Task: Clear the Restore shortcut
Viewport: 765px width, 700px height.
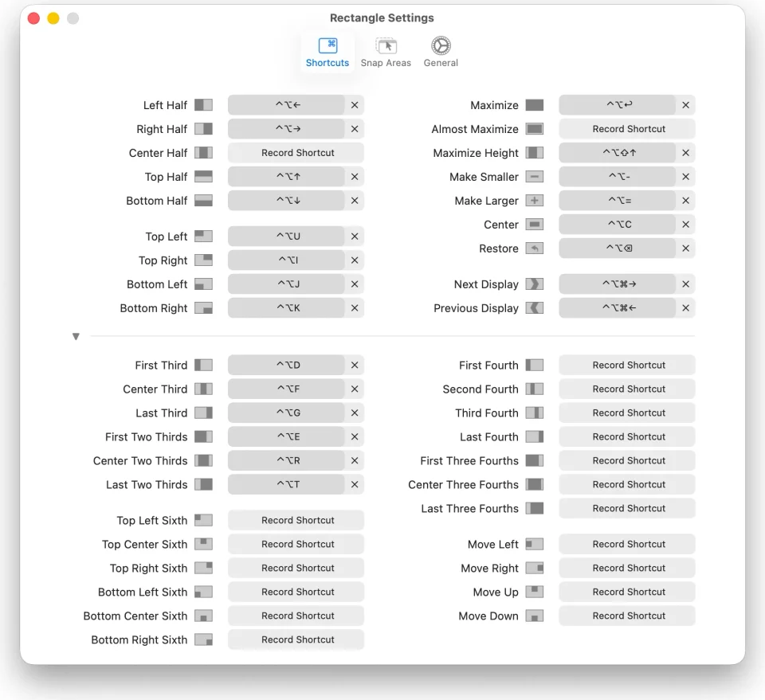Action: pyautogui.click(x=685, y=248)
